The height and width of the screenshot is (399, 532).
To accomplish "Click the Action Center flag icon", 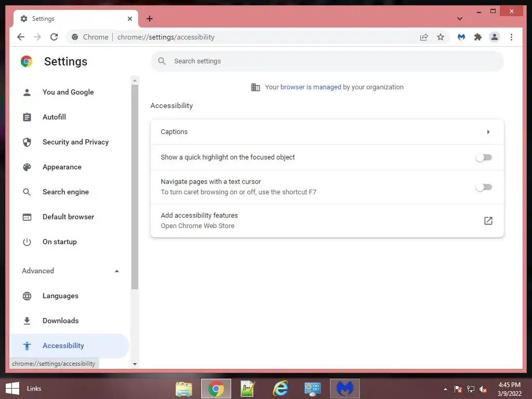I will click(x=458, y=389).
